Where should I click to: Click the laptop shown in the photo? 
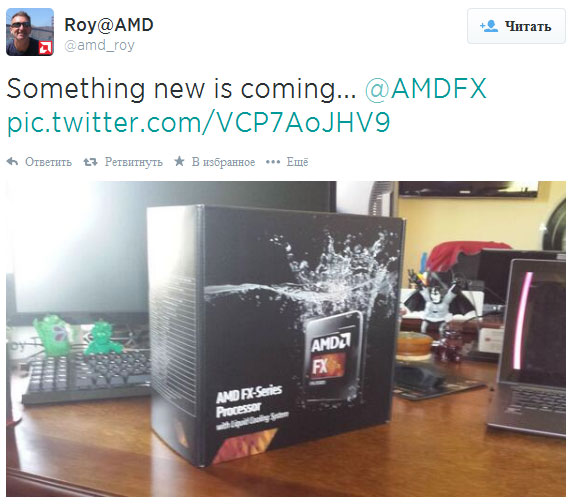click(x=528, y=347)
